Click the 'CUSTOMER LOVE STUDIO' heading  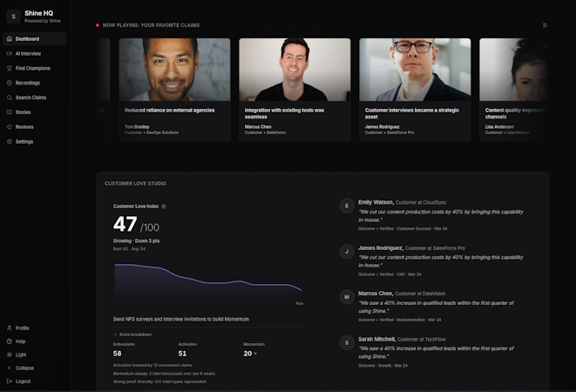(136, 183)
